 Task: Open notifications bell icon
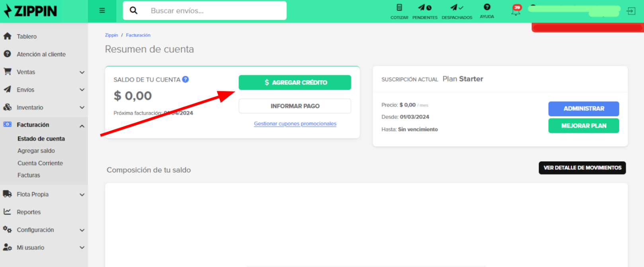(516, 10)
